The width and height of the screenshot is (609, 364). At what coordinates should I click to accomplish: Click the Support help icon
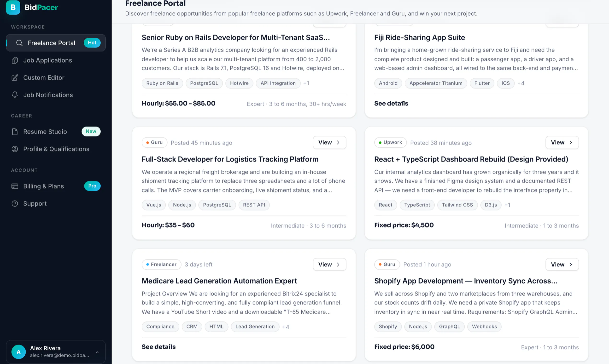[15, 204]
